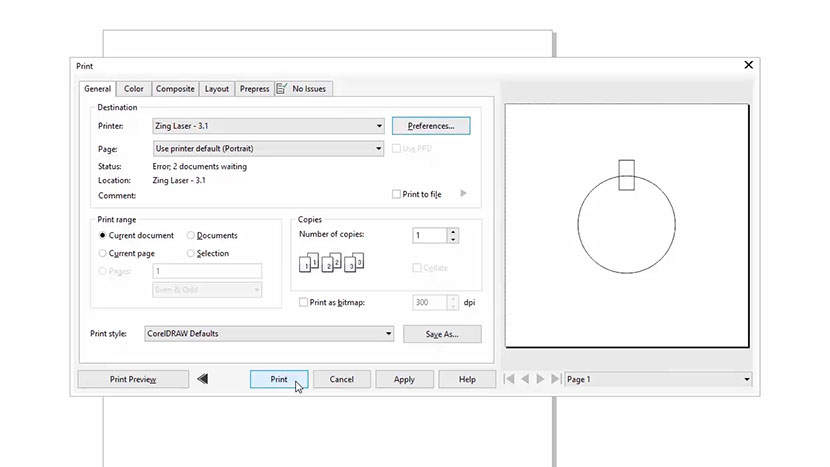This screenshot has height=467, width=830.
Task: Click the print preview image of circle
Action: [x=627, y=225]
